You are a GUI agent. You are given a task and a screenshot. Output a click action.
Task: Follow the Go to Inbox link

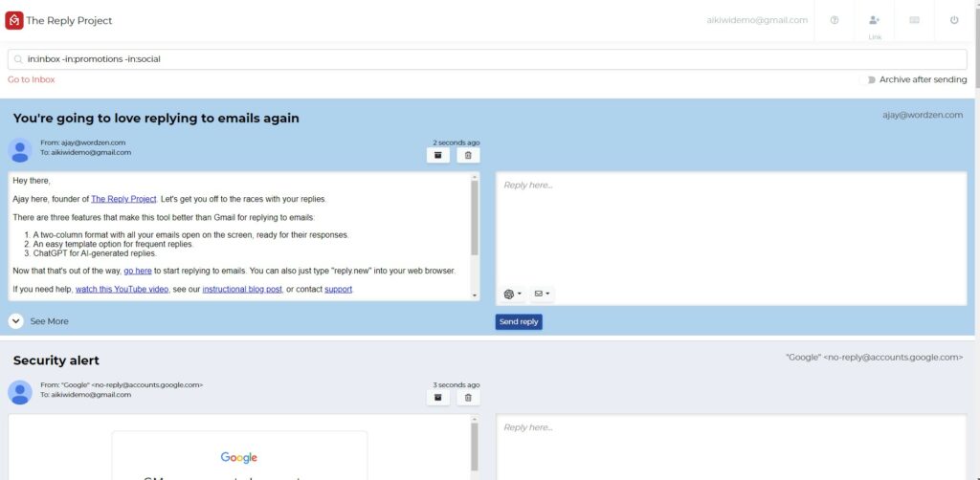(x=32, y=80)
